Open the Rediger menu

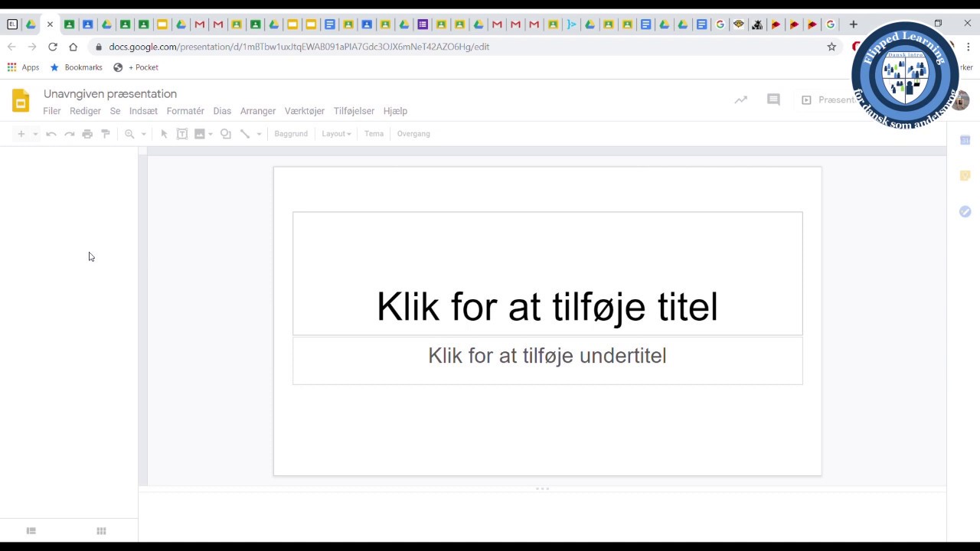[x=85, y=111]
